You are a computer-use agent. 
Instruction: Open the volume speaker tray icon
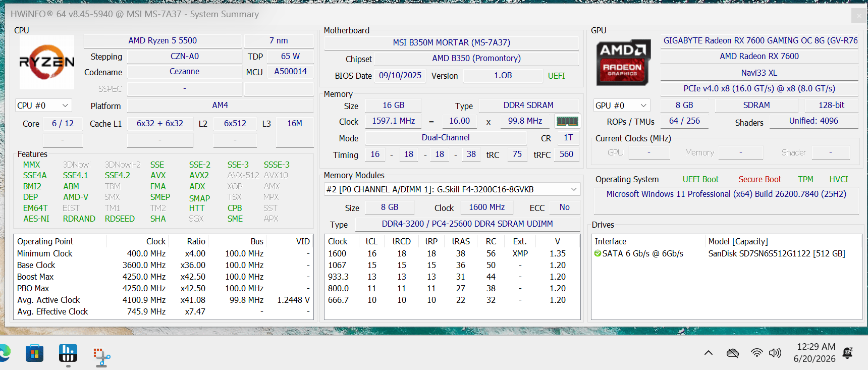pyautogui.click(x=775, y=353)
